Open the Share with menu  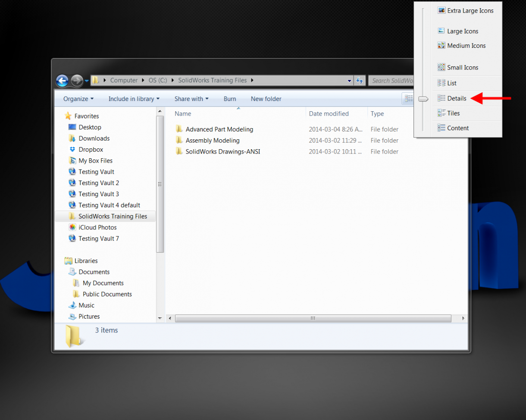click(191, 99)
